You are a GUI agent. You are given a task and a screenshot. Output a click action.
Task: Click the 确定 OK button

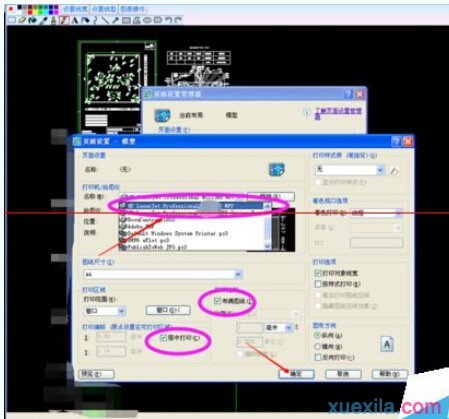[x=296, y=374]
